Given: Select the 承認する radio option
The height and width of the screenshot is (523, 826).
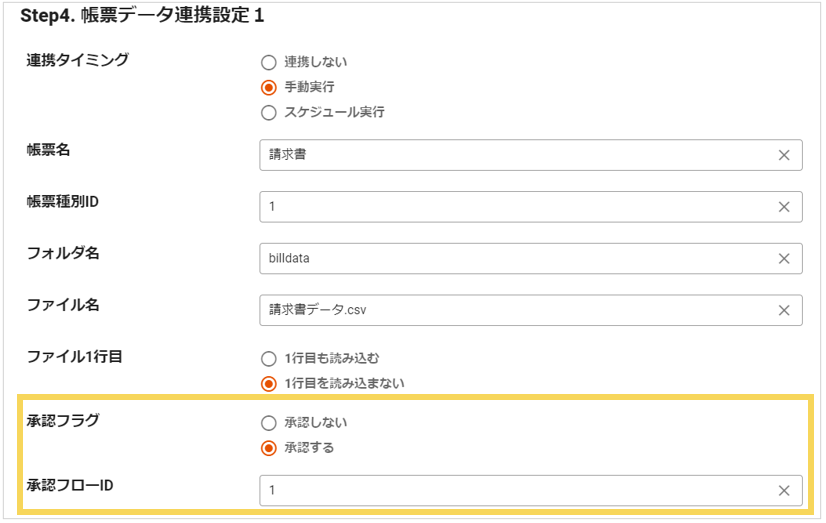Looking at the screenshot, I should 268,448.
